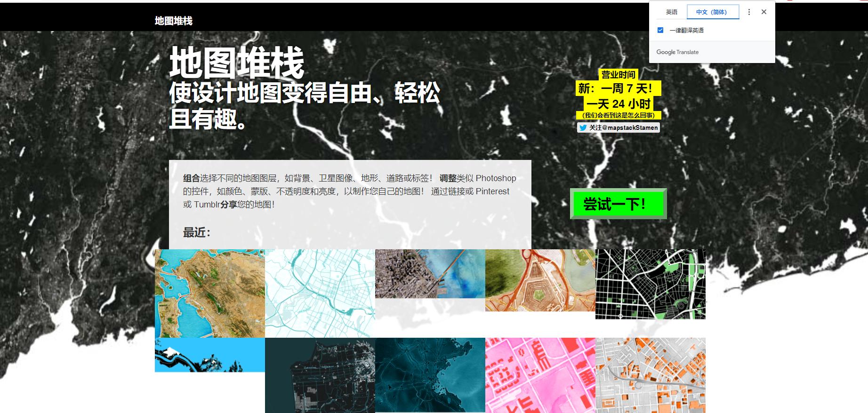Open the Google Translate options menu (three dots)
The height and width of the screenshot is (413, 868).
point(749,12)
